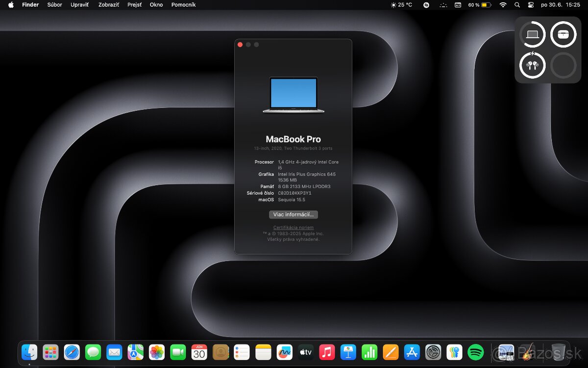Open the Zobraziť menu

[108, 5]
